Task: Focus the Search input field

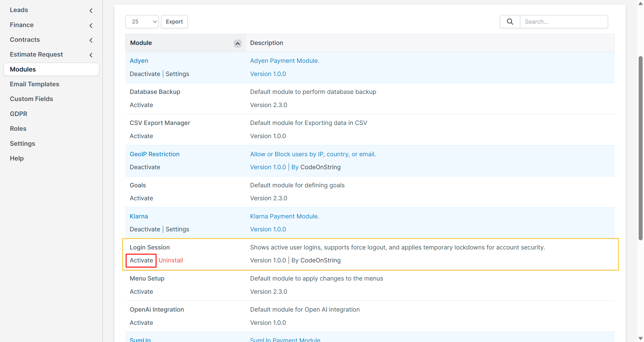Action: point(563,22)
